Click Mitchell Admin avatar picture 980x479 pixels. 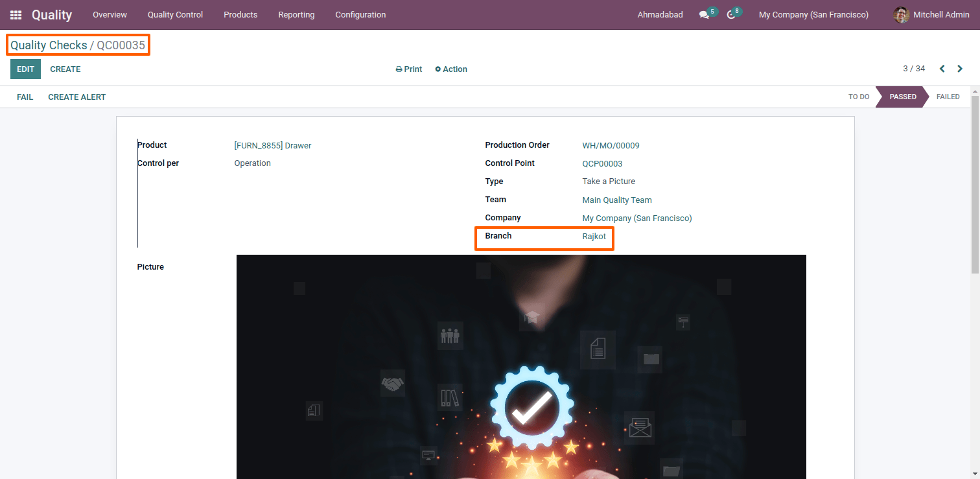click(x=901, y=15)
